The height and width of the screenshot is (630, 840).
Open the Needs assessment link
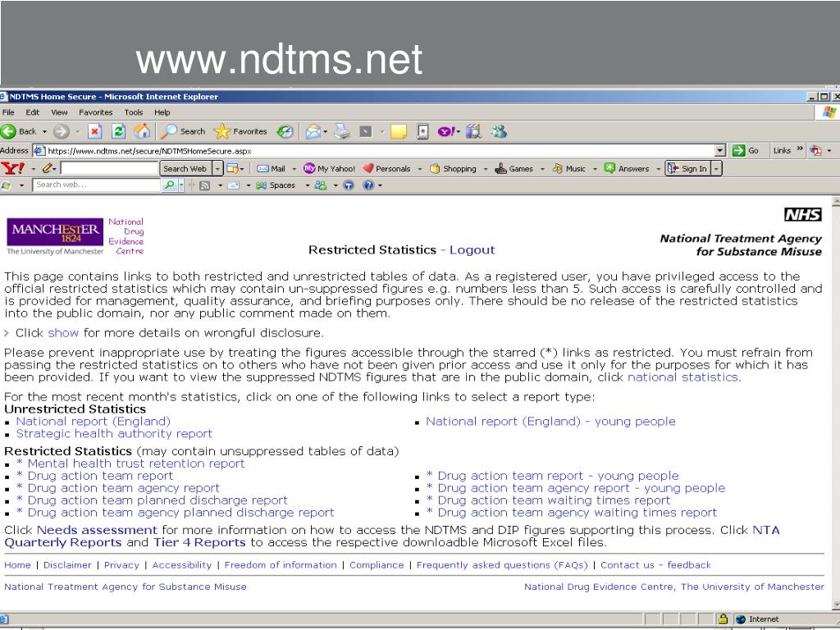(x=97, y=531)
